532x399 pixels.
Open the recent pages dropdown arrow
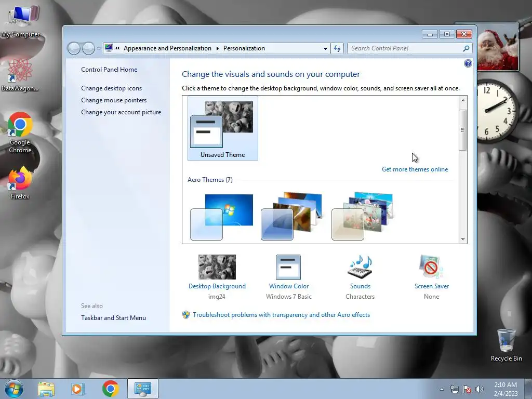point(98,48)
